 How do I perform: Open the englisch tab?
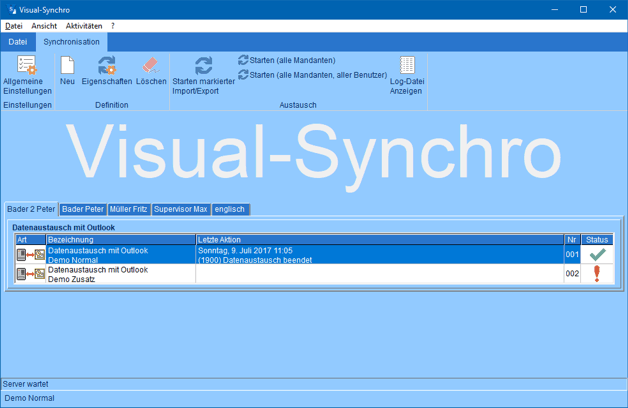point(230,209)
